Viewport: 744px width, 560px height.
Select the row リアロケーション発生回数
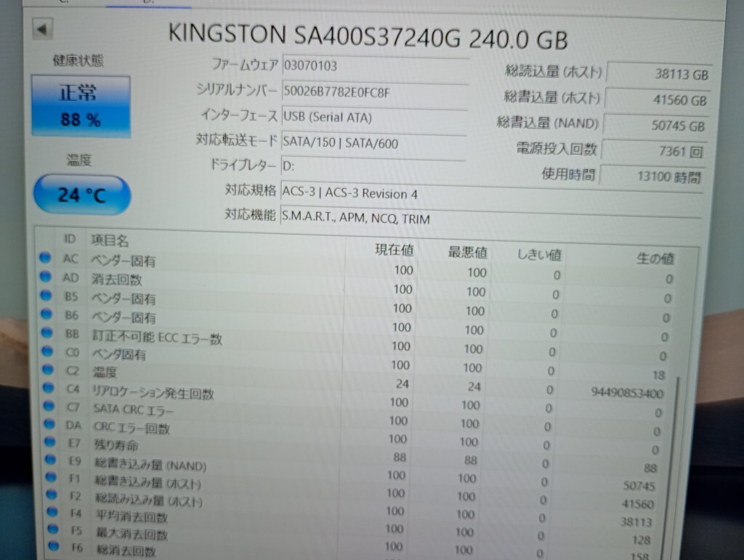[153, 392]
